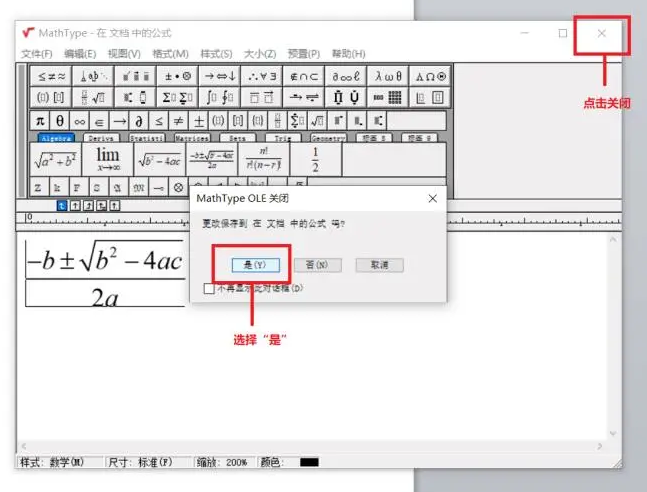Open lowercase Greek letters palette (λωθ)
The width and height of the screenshot is (647, 492).
(x=388, y=76)
